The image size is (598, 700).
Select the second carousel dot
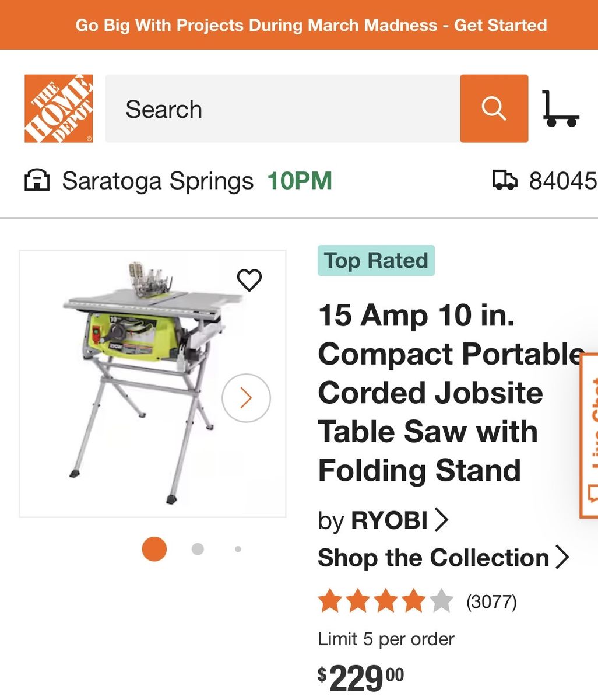pos(198,549)
